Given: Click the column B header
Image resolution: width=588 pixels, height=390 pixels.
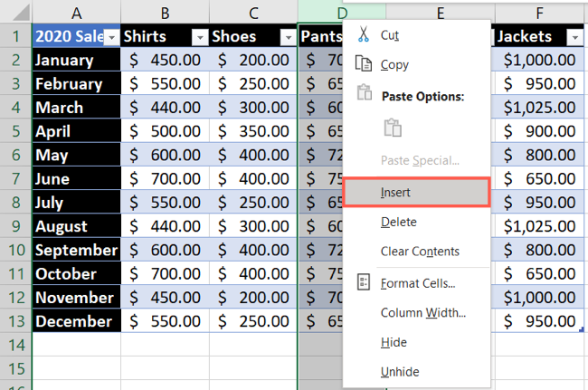Looking at the screenshot, I should [164, 12].
